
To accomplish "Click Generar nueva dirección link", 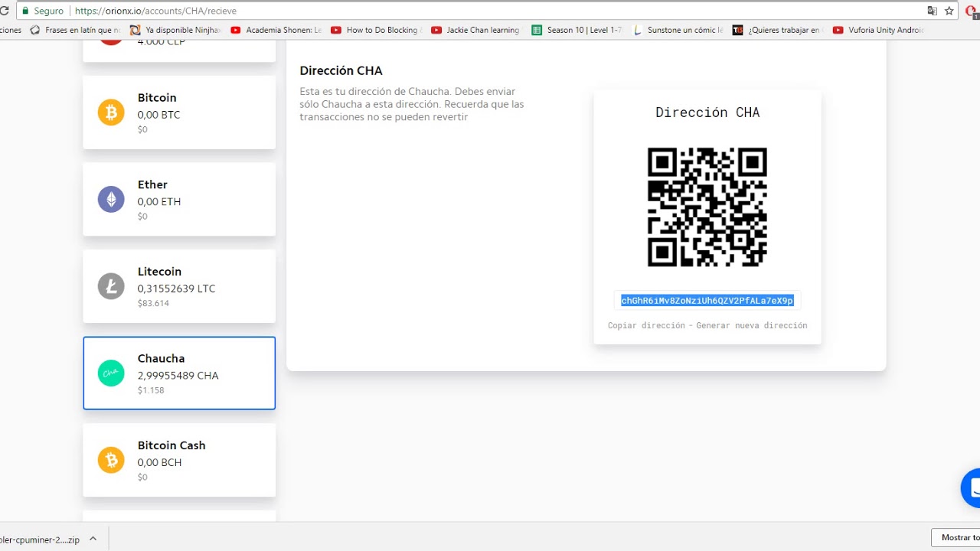I will click(752, 325).
